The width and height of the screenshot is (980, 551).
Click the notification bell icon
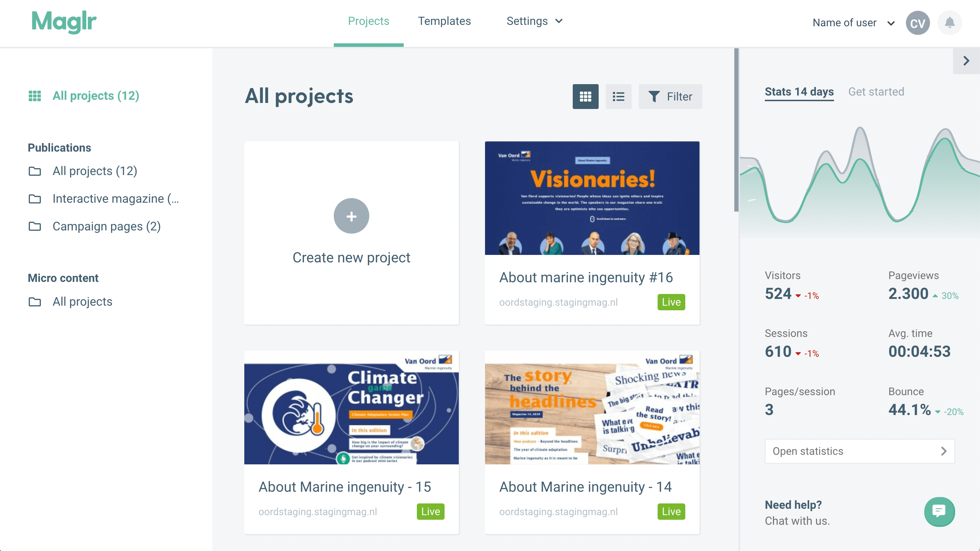pos(950,22)
